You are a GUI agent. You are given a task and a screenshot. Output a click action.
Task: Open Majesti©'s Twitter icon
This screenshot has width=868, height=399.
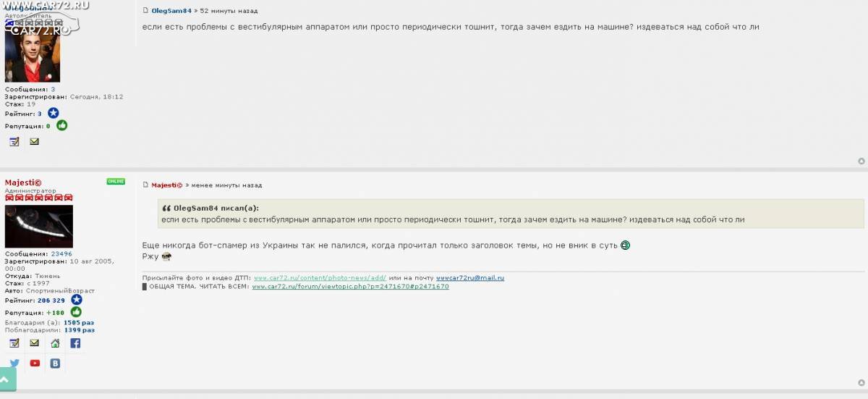(14, 364)
